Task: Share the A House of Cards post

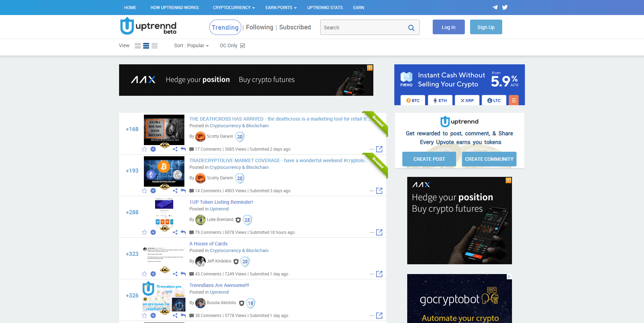Action: [x=175, y=274]
